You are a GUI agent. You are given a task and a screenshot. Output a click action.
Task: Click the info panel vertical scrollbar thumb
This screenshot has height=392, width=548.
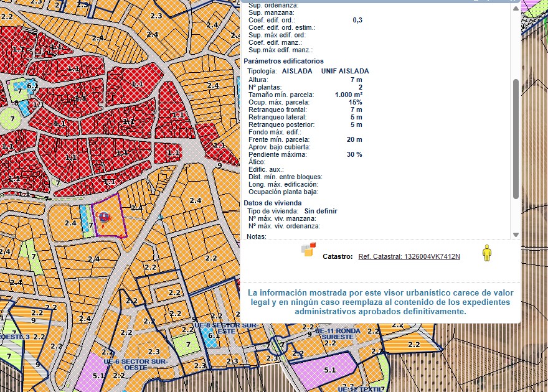coord(515,138)
